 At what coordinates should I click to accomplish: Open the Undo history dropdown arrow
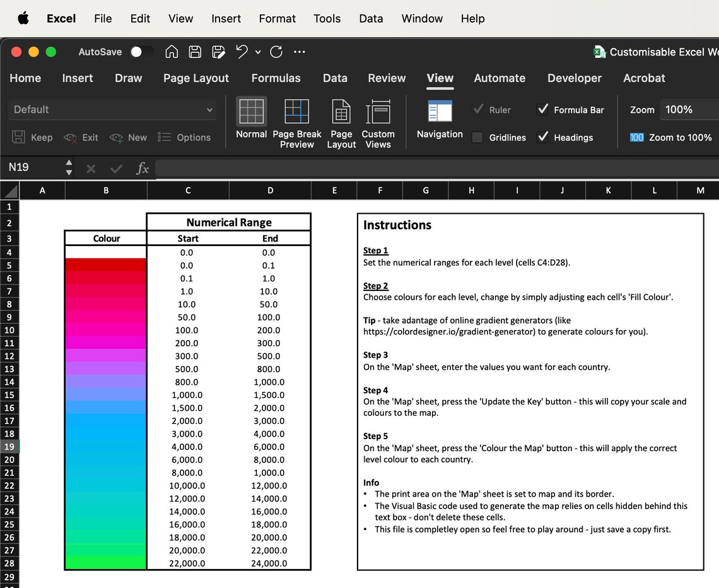pos(258,52)
